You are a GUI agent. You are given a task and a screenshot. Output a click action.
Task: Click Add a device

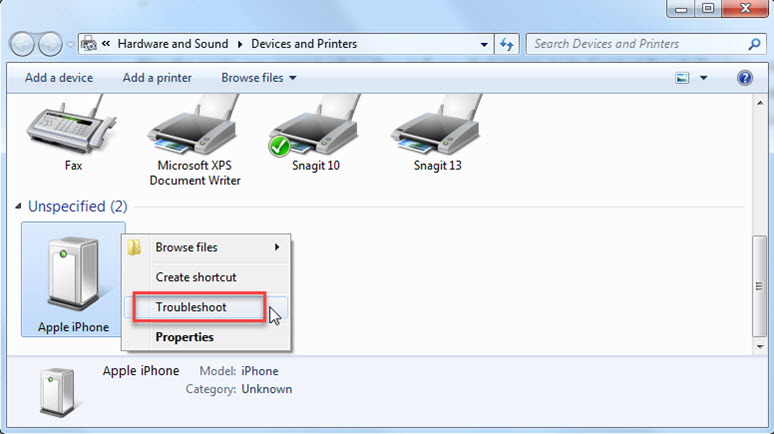click(x=59, y=78)
